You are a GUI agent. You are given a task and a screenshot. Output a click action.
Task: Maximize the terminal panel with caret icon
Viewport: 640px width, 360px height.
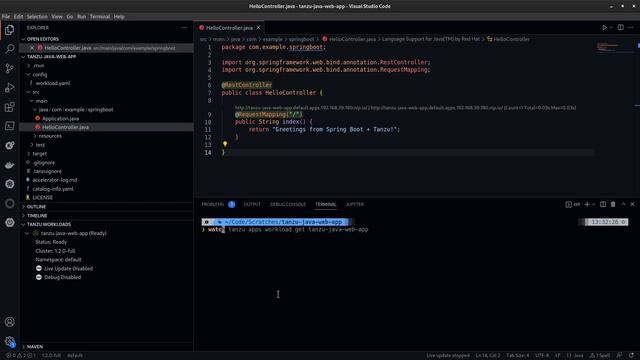click(x=623, y=204)
